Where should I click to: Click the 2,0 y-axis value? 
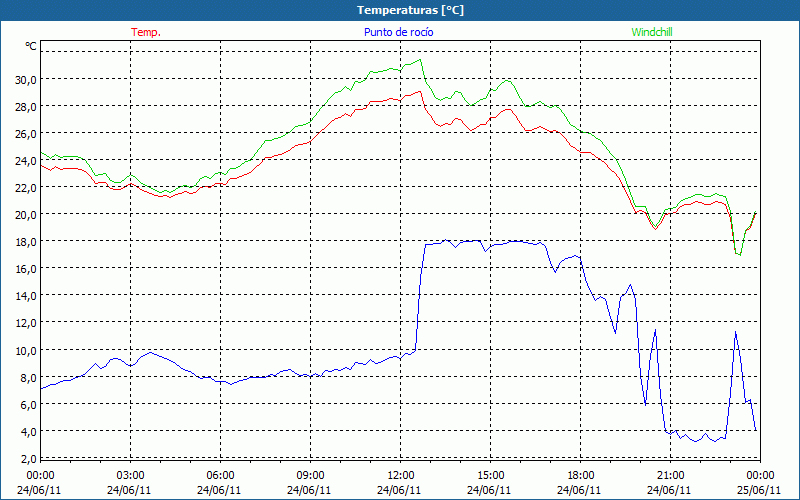point(29,459)
